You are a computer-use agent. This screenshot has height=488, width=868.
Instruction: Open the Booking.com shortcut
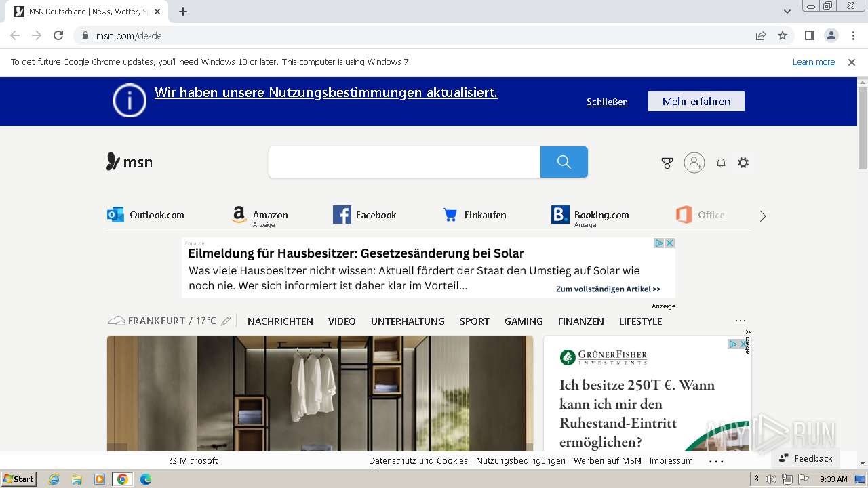pyautogui.click(x=590, y=216)
